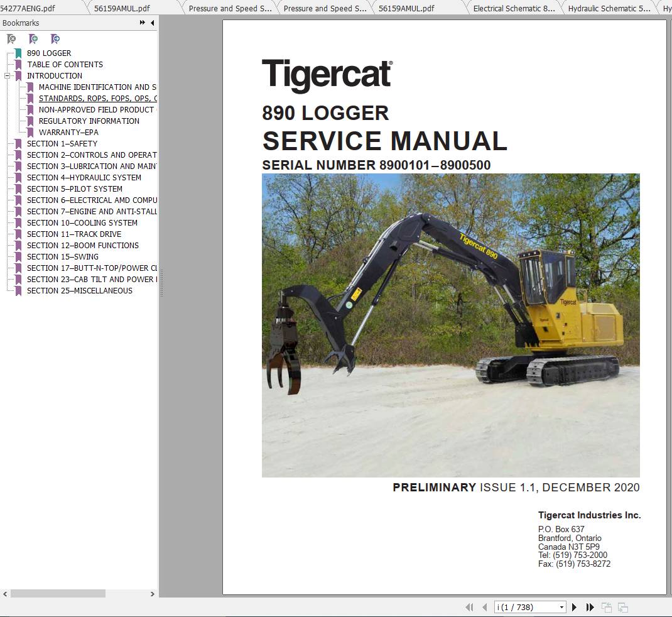672x617 pixels.
Task: Click the next page arrow icon
Action: click(x=574, y=606)
